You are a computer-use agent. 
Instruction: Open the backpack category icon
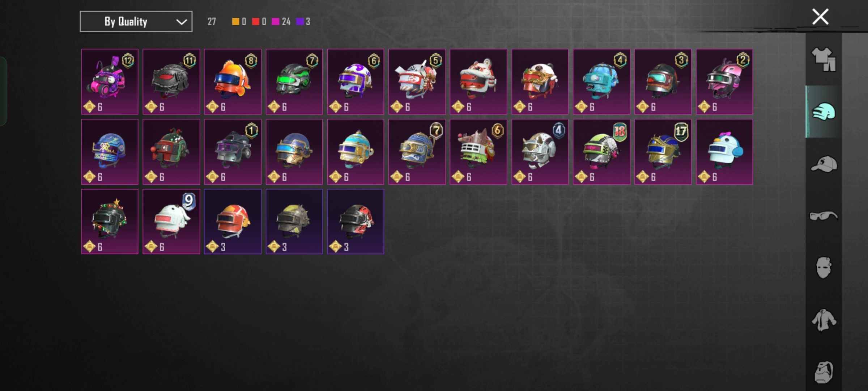click(824, 372)
